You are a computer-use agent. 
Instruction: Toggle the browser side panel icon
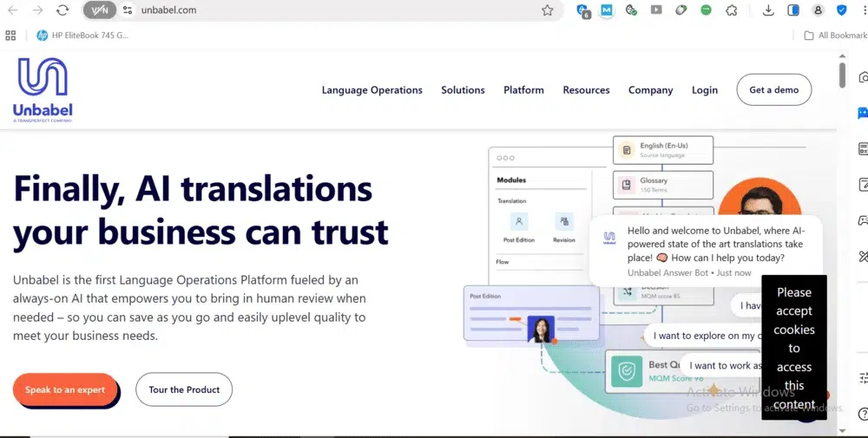coord(793,10)
